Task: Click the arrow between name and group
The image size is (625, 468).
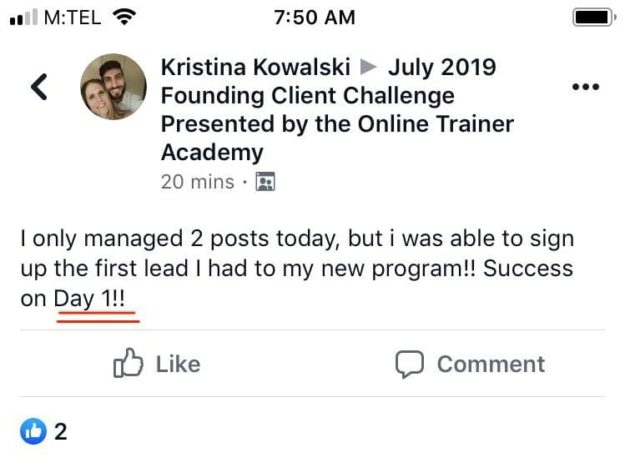Action: (369, 68)
